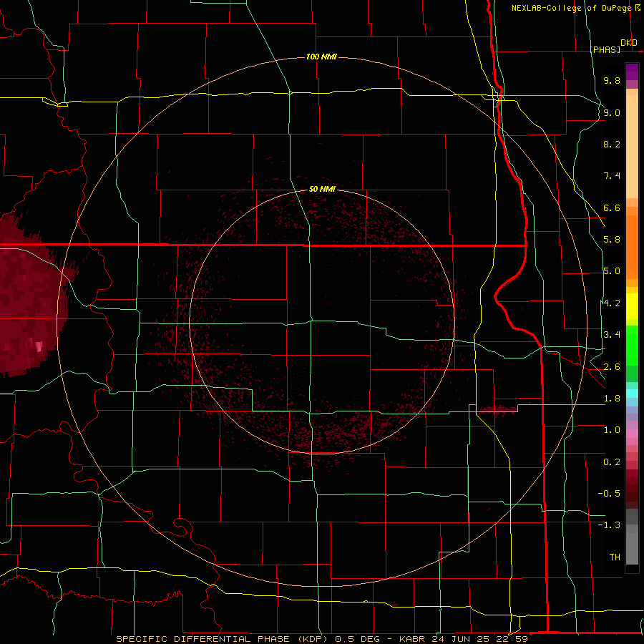This screenshot has height=644, width=644.
Task: Click the 100 NMI range ring label
Action: coord(321,57)
